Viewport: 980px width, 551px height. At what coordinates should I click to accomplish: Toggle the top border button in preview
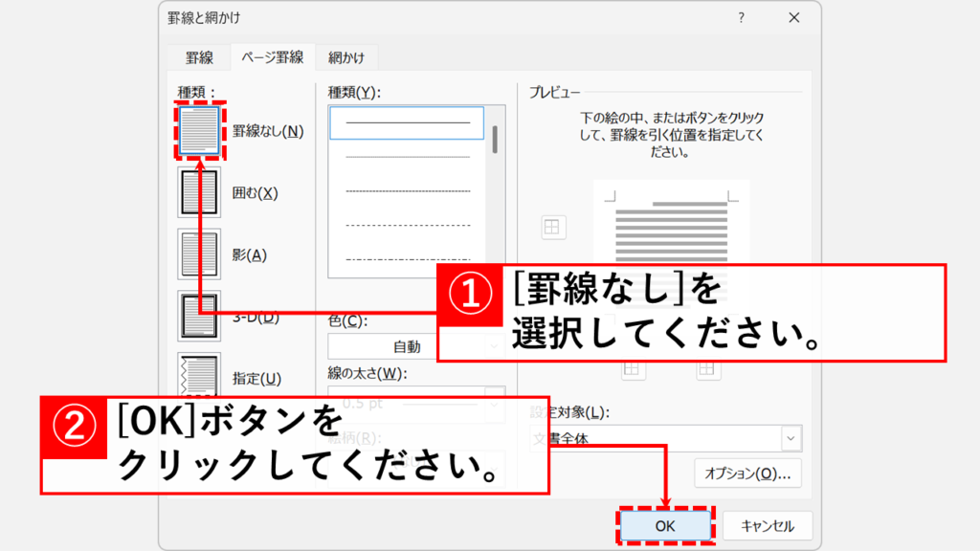click(x=553, y=228)
